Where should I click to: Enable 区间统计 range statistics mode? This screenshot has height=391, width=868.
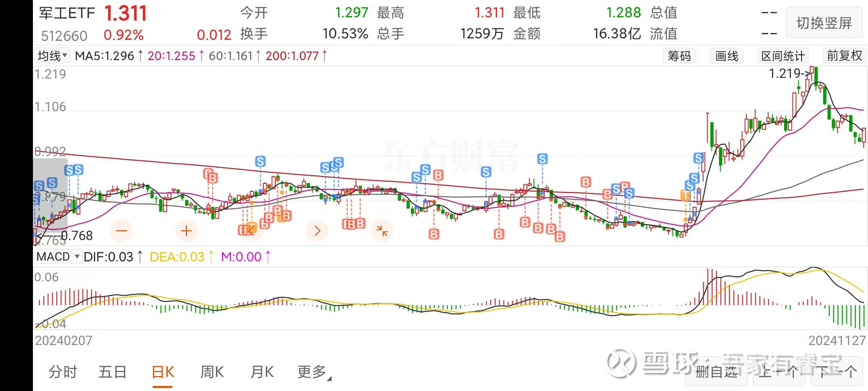[783, 56]
